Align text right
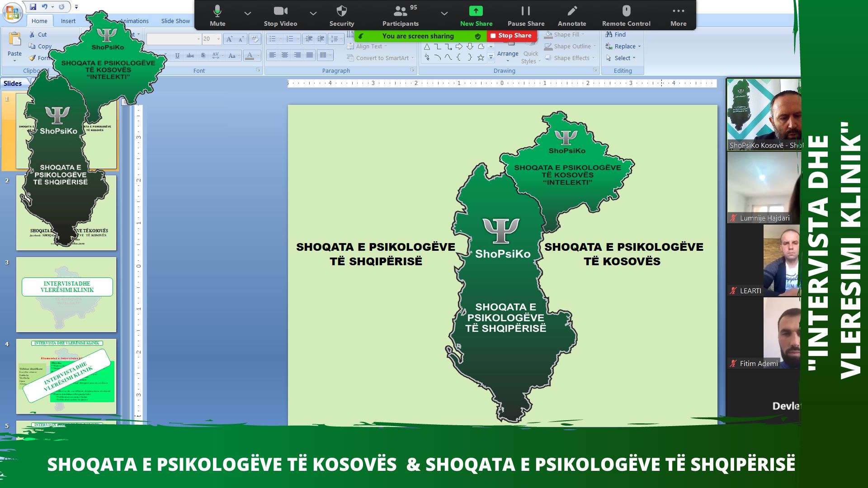Image resolution: width=868 pixels, height=488 pixels. pos(297,55)
